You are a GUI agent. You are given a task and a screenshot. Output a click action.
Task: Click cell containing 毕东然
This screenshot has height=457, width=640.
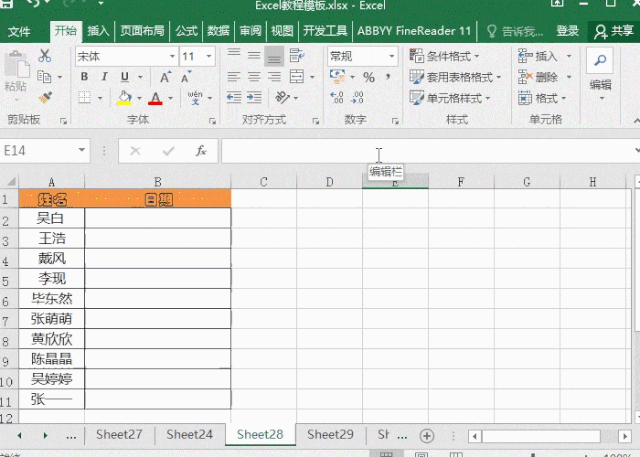(x=51, y=299)
